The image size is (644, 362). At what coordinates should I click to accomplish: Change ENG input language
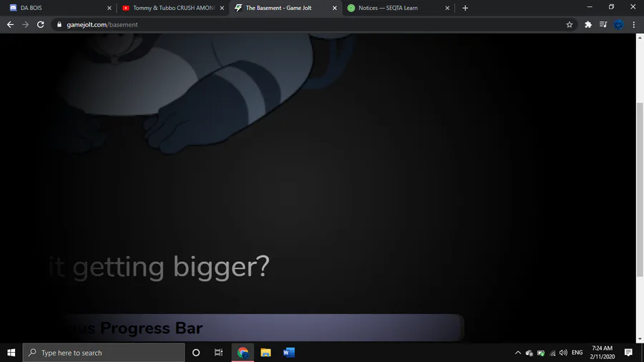click(577, 353)
